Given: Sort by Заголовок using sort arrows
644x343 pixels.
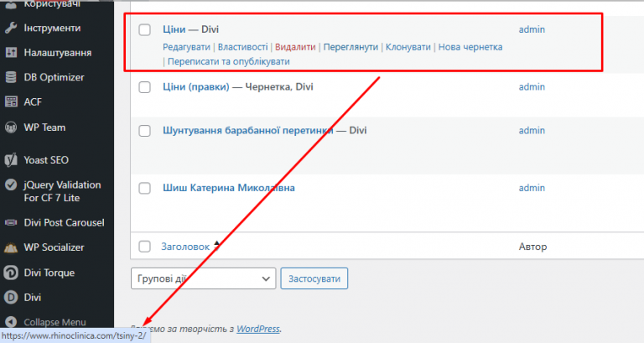Looking at the screenshot, I should [217, 246].
